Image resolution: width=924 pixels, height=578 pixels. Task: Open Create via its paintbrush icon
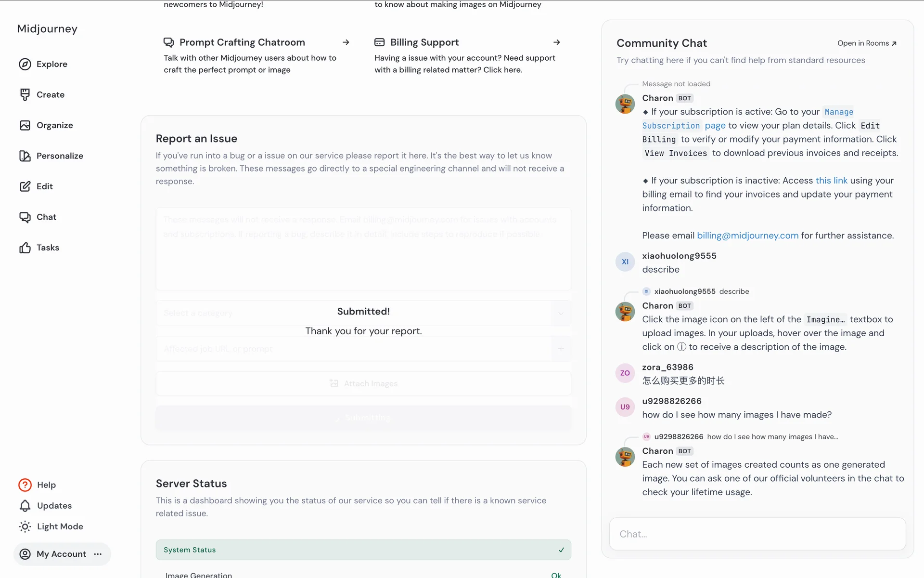point(25,95)
